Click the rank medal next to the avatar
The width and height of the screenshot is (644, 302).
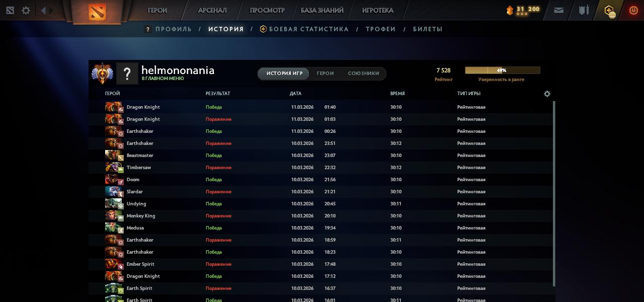pos(102,73)
